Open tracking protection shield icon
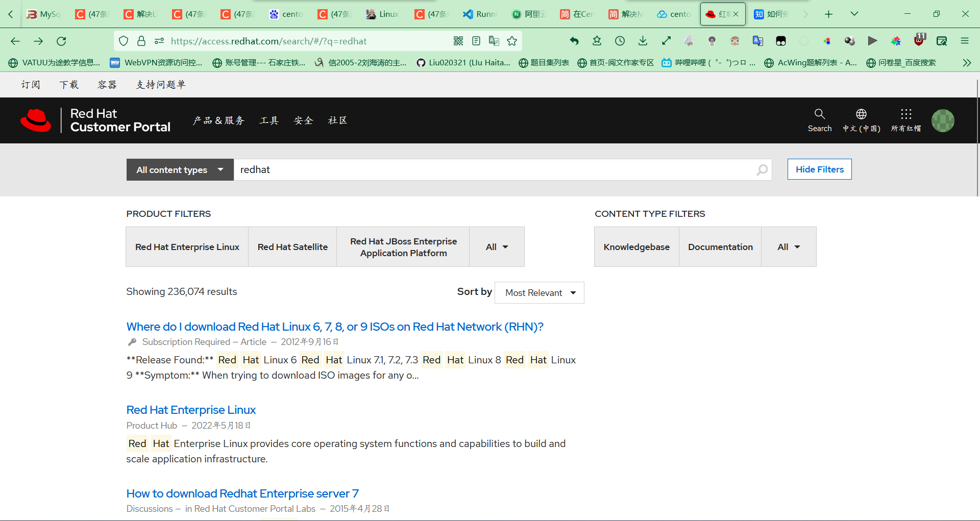The image size is (980, 521). (124, 41)
